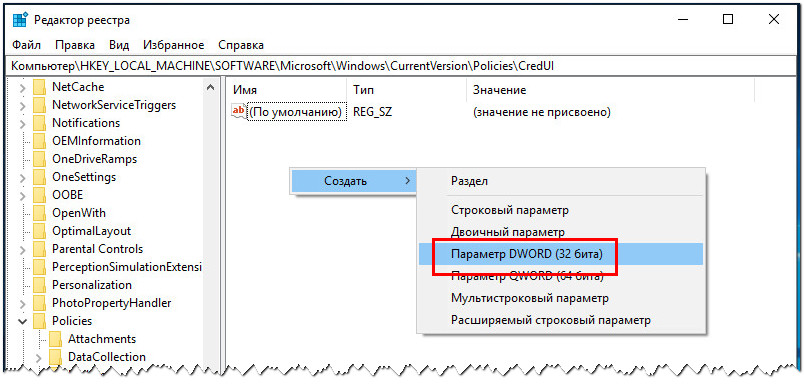Select the OpenWith key label

78,213
